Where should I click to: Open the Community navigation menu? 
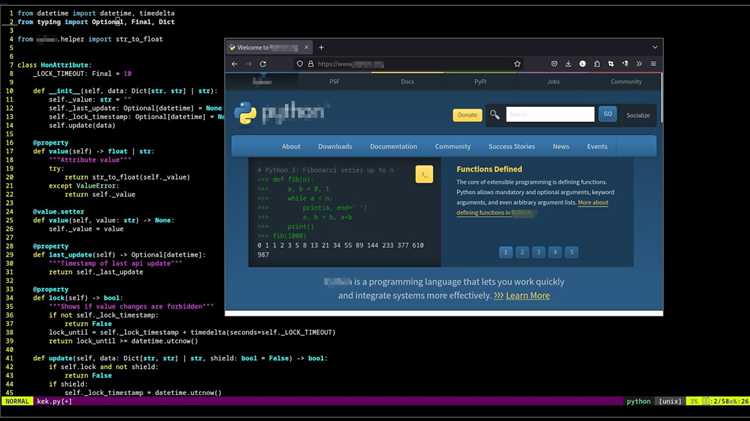pos(452,146)
